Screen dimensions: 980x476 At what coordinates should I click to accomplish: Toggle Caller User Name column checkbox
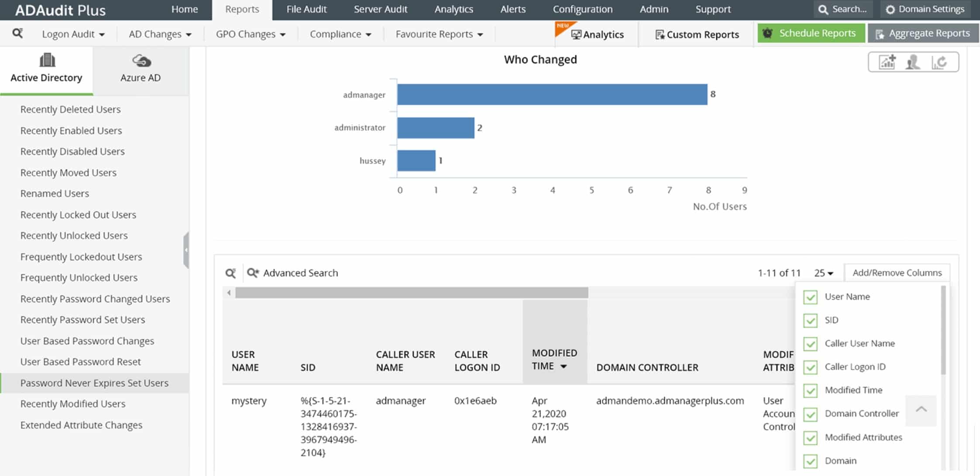tap(810, 343)
